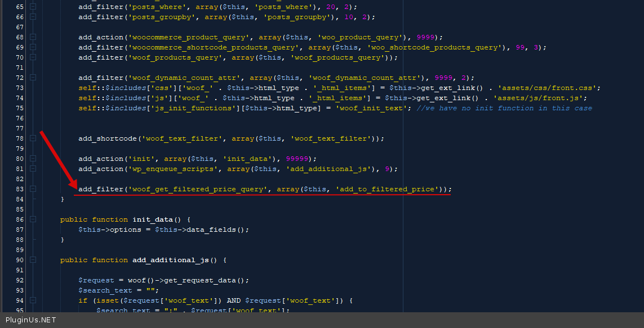Click line number 77 in the gutter
This screenshot has width=644, height=328.
(x=19, y=128)
